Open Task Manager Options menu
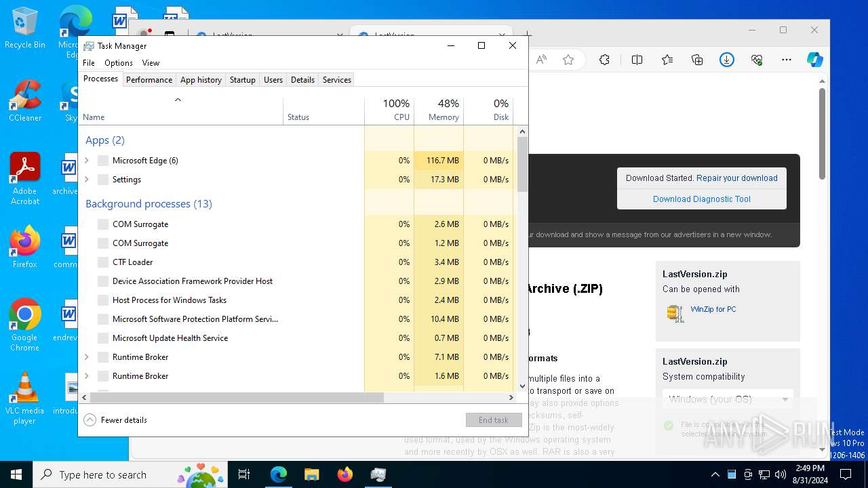Image resolution: width=868 pixels, height=488 pixels. (119, 63)
